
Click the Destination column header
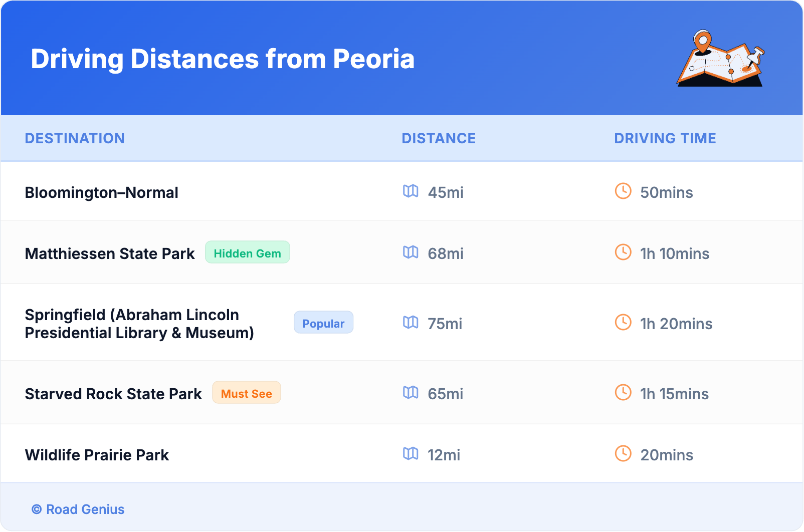coord(75,138)
